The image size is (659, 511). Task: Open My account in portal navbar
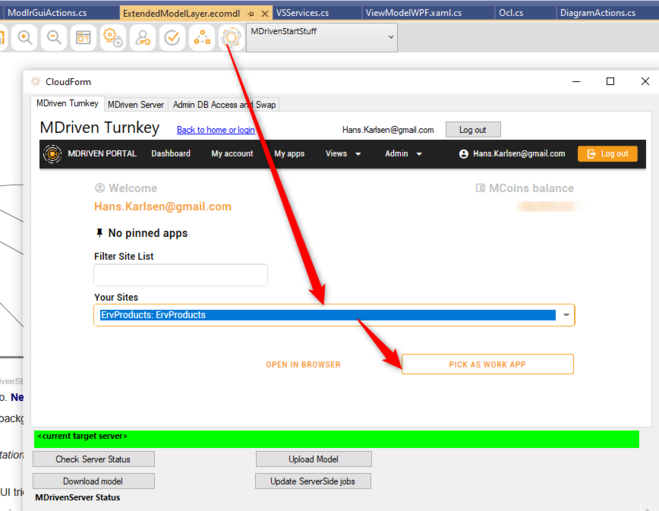click(x=232, y=154)
